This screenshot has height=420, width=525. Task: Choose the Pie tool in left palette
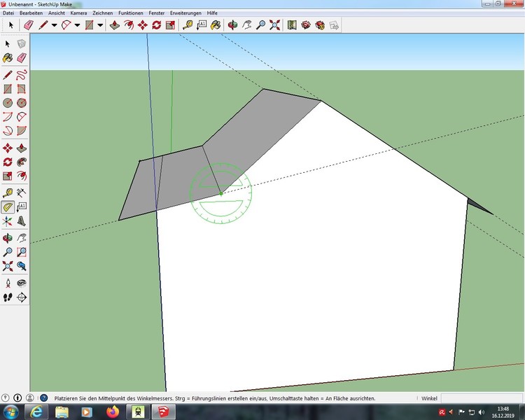[22, 131]
